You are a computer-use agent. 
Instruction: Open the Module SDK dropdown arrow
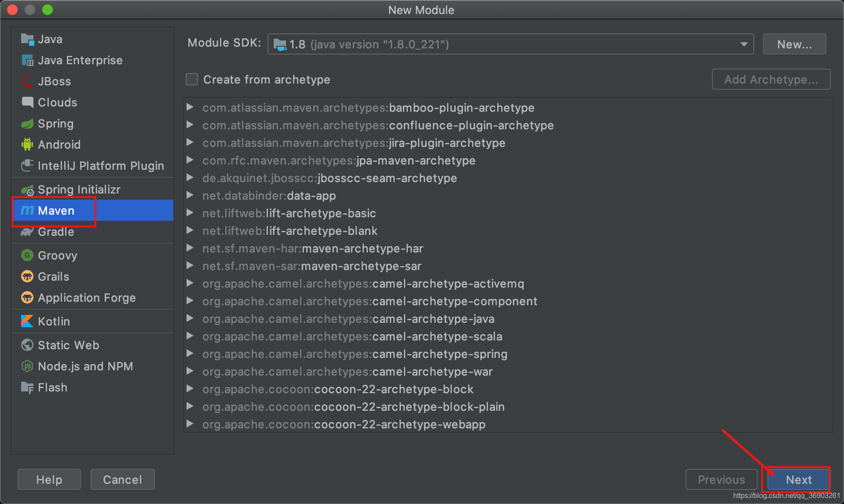(x=744, y=44)
